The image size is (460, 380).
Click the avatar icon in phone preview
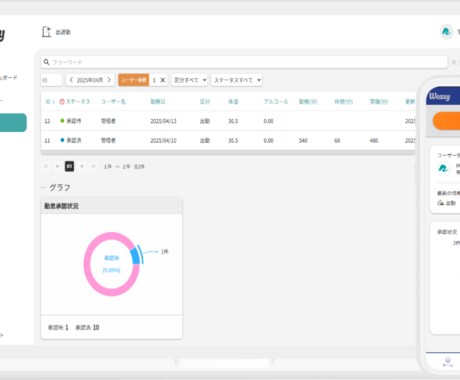point(443,168)
